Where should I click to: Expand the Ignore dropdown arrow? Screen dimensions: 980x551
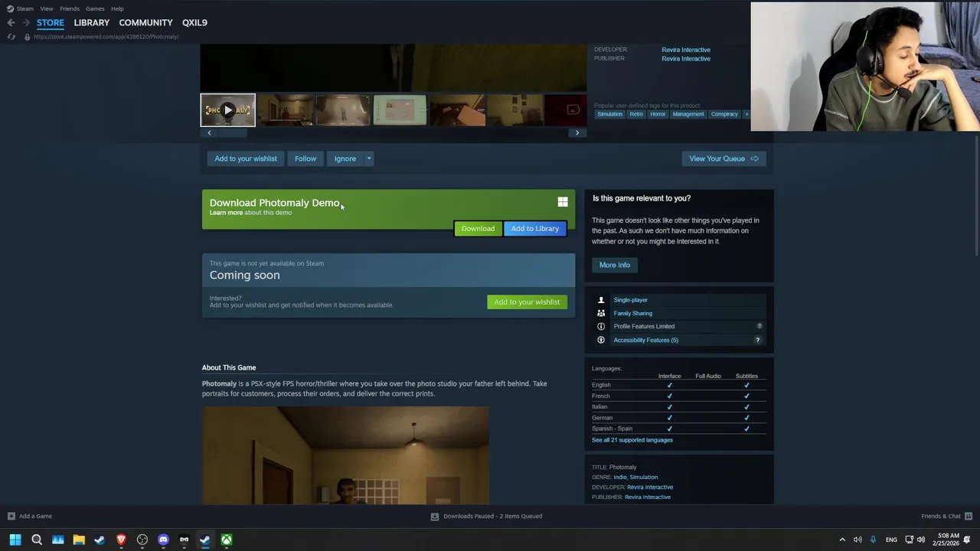tap(368, 158)
